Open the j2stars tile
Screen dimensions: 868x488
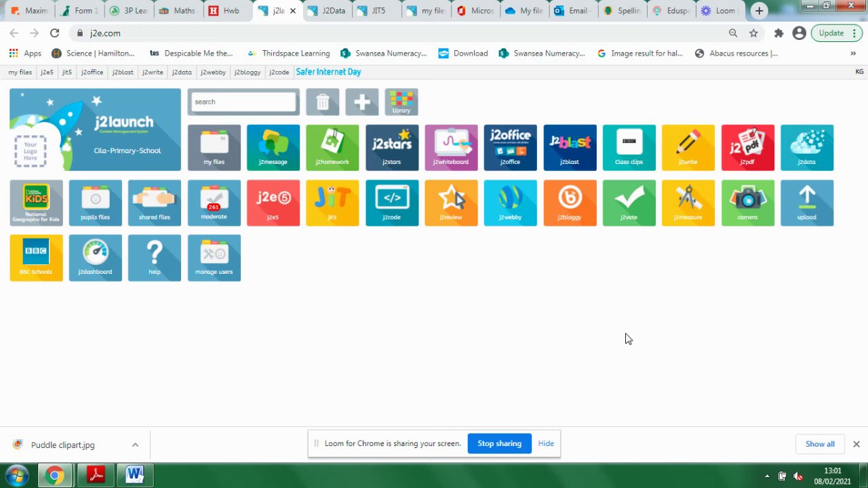click(x=392, y=147)
